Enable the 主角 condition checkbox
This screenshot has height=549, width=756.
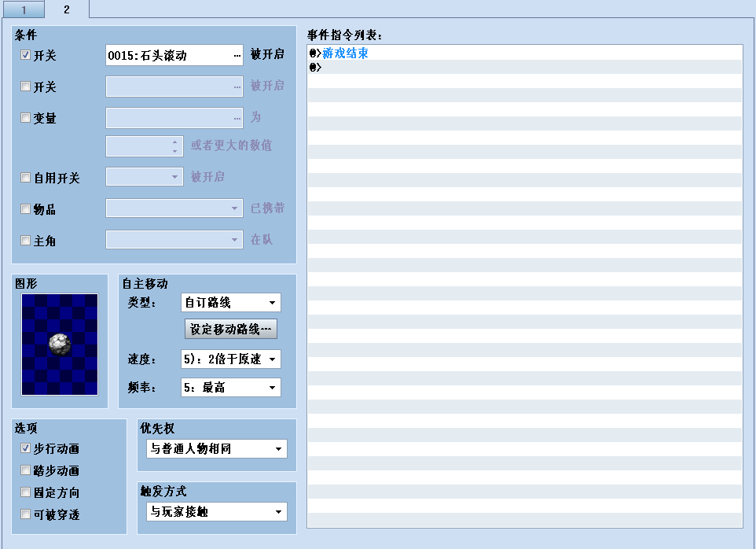(26, 240)
